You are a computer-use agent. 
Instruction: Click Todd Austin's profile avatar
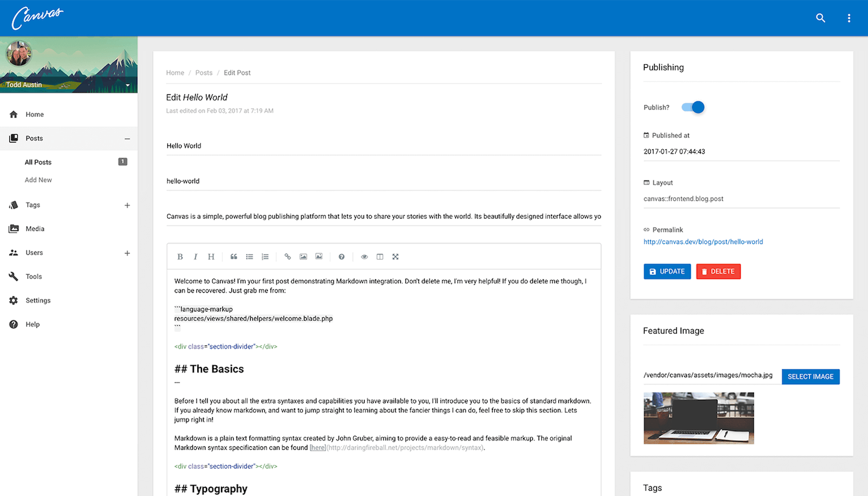(x=19, y=54)
